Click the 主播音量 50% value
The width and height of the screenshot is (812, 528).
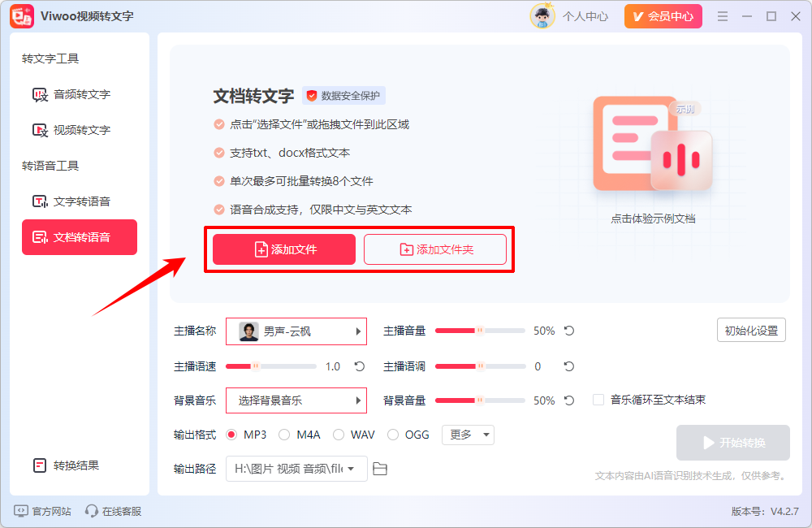pyautogui.click(x=544, y=331)
